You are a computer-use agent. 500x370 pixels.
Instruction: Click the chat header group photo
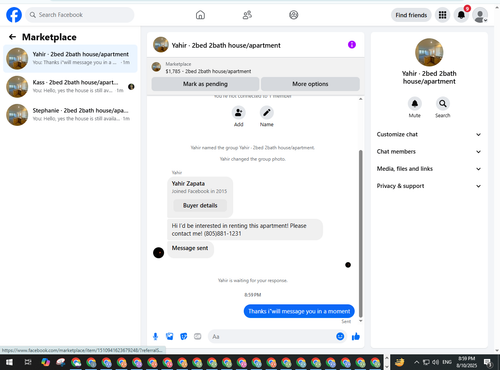161,45
